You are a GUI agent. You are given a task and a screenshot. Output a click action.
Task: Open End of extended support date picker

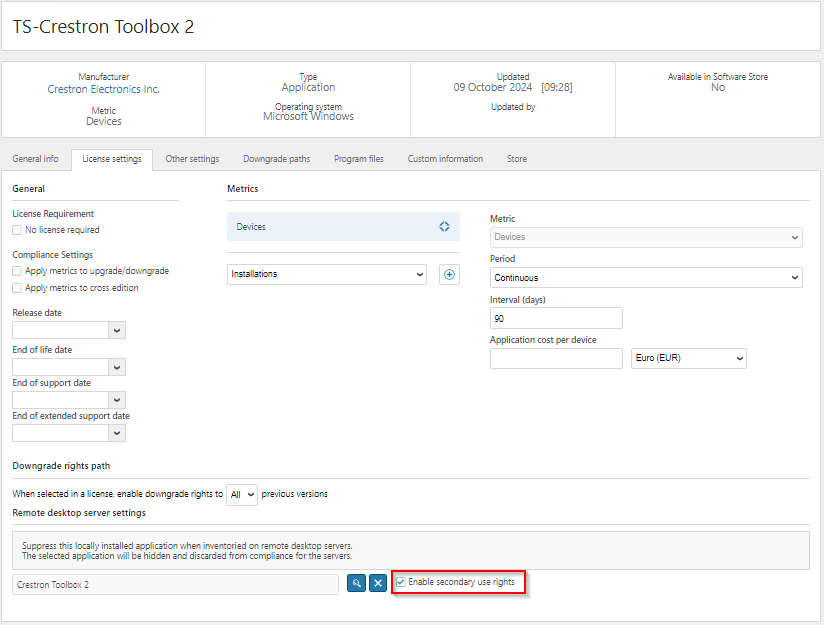117,433
